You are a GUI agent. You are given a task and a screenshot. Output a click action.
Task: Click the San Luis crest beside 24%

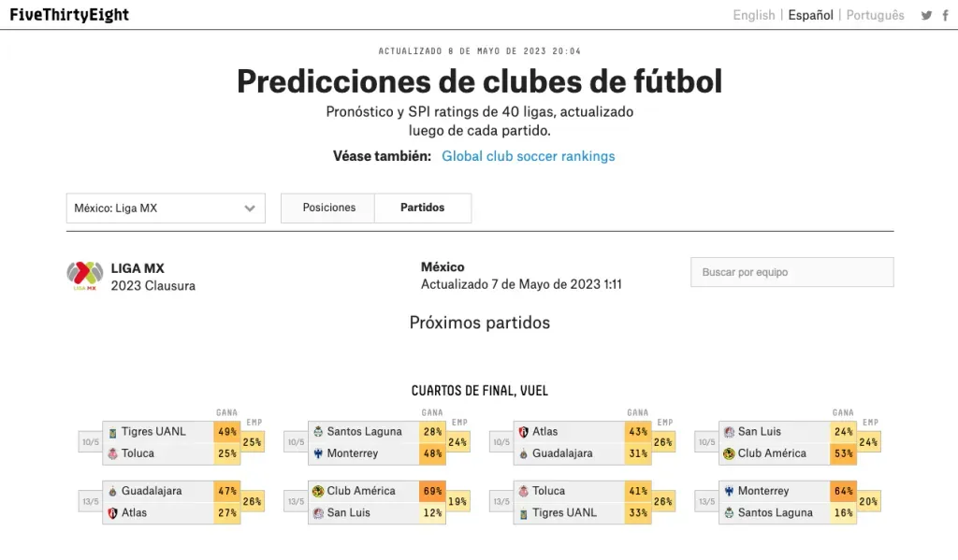729,432
